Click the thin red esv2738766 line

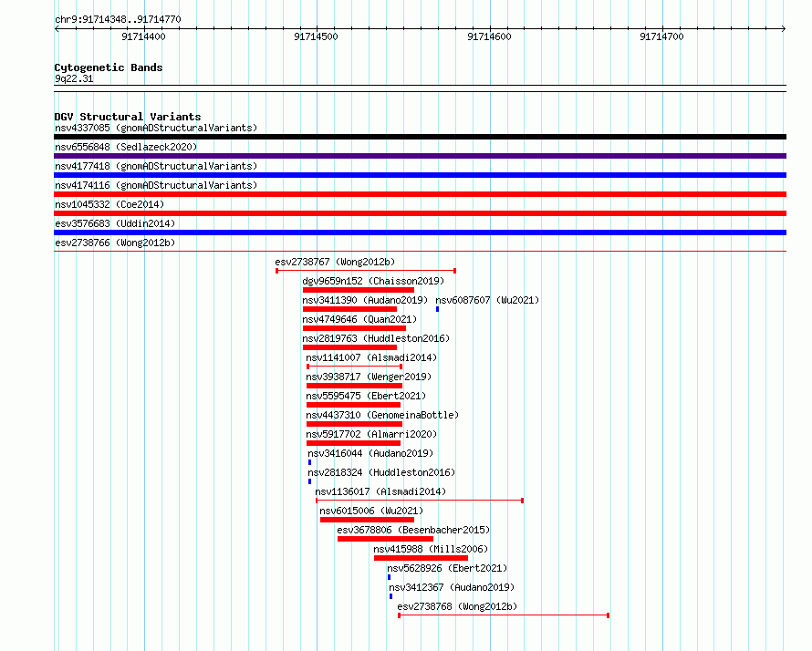(420, 252)
